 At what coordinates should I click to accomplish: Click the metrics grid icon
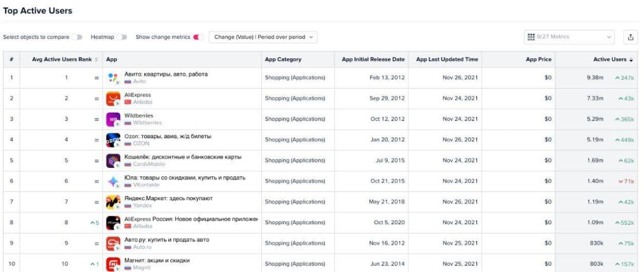531,37
